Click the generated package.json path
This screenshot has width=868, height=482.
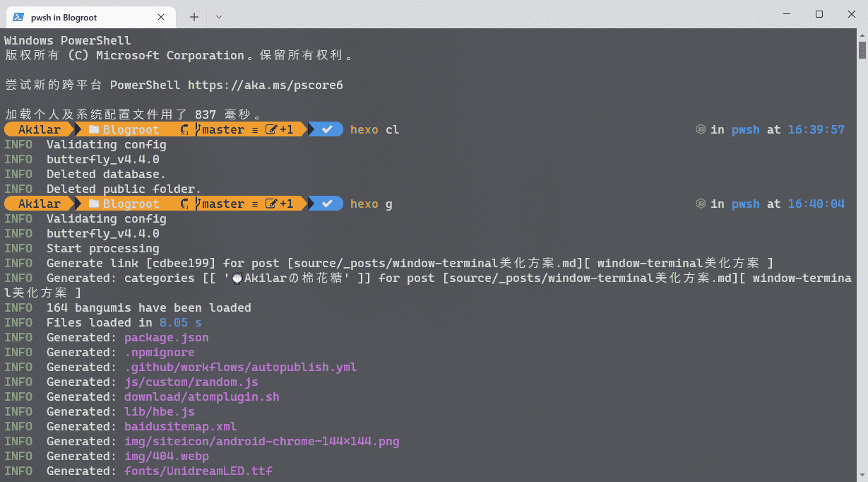coord(167,338)
